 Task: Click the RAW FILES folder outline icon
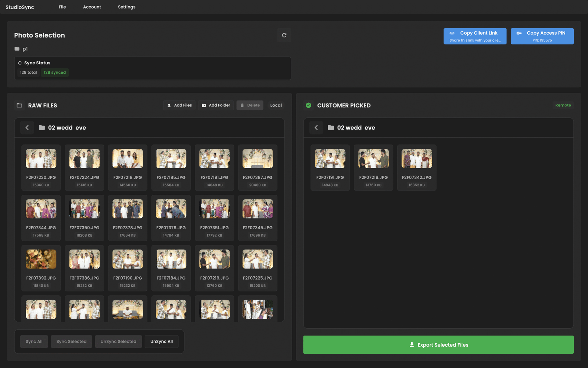pyautogui.click(x=19, y=106)
